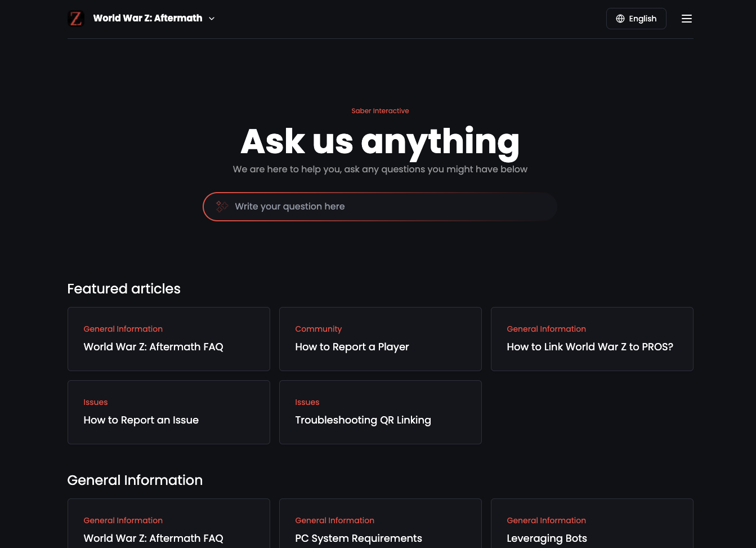Click the sparkle icon in search bar
The width and height of the screenshot is (756, 548).
[222, 207]
